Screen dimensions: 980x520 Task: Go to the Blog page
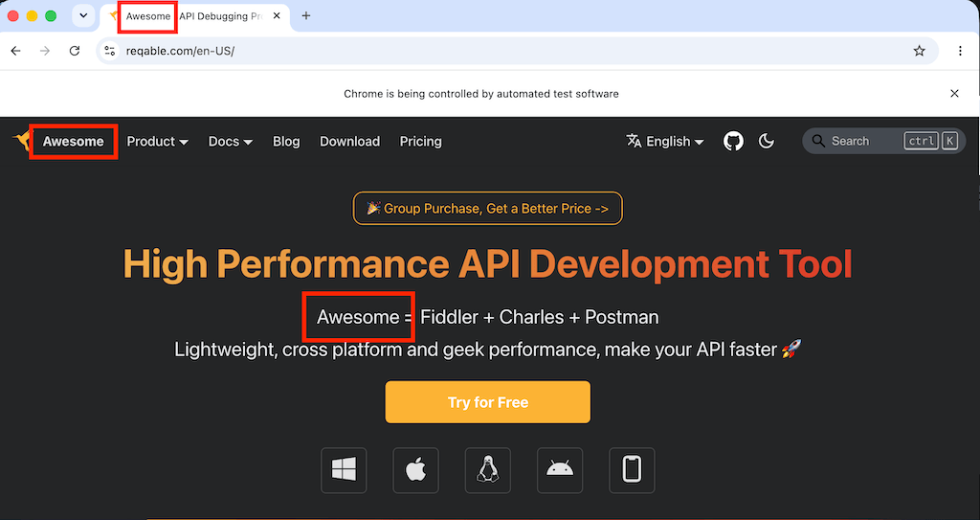pyautogui.click(x=286, y=142)
